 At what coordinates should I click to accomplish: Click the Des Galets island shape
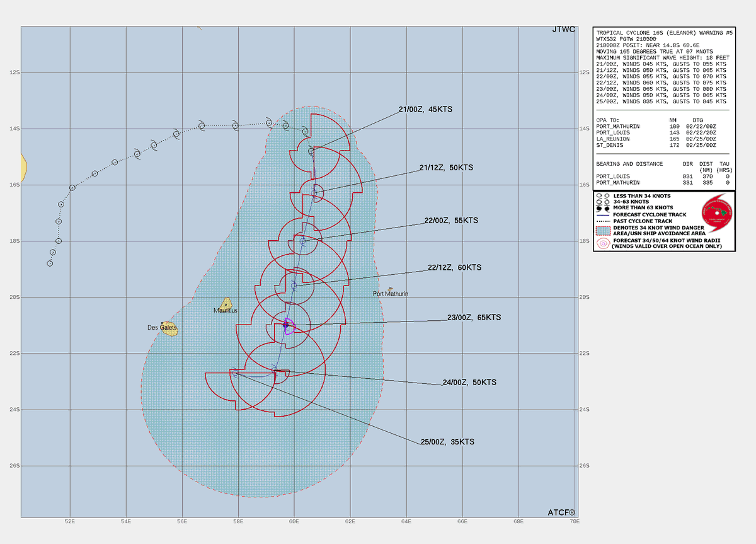coord(169,328)
